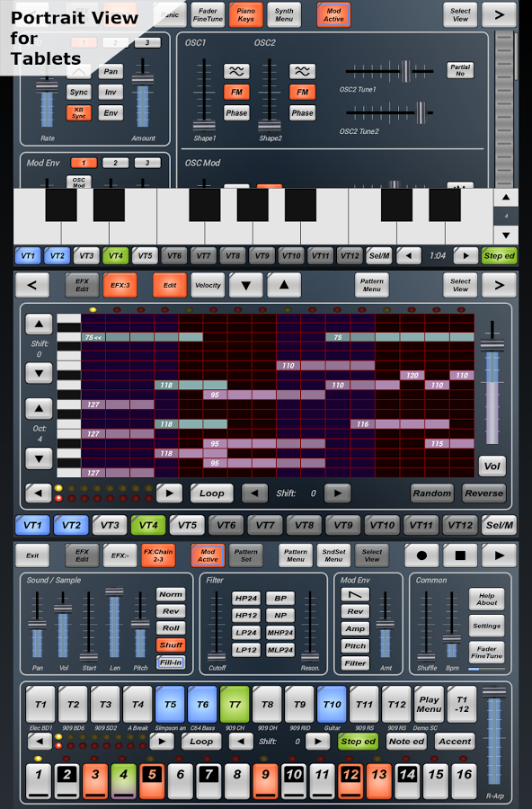The image size is (532, 809).
Task: Choose the ramp envelope shape in Mod Env
Action: point(355,594)
